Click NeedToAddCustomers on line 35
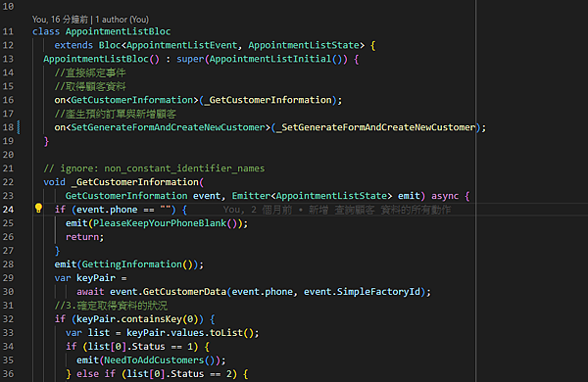The image size is (588, 382). click(154, 360)
